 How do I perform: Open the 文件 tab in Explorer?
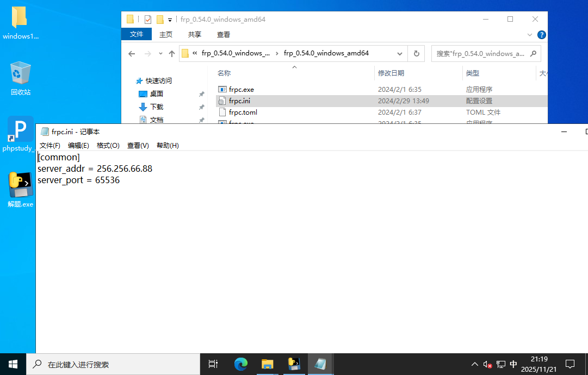point(137,34)
